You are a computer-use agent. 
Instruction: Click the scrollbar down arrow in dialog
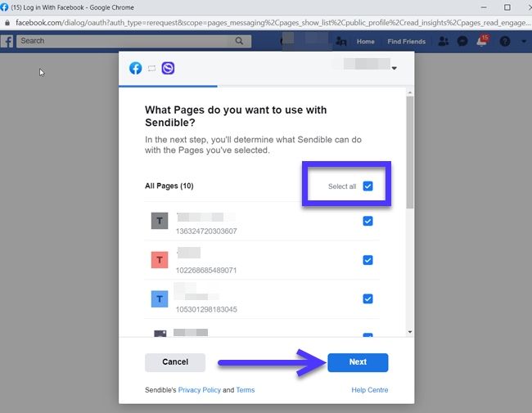pos(410,331)
